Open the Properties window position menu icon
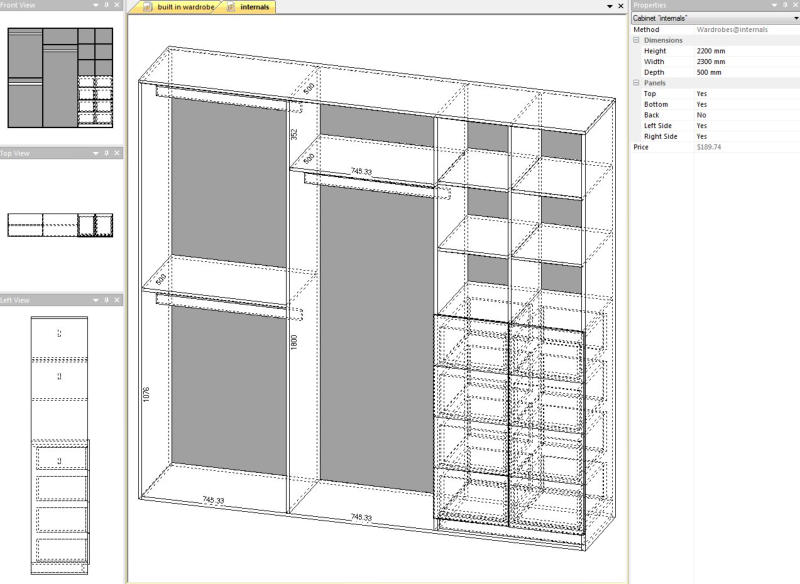This screenshot has height=584, width=800. (774, 5)
